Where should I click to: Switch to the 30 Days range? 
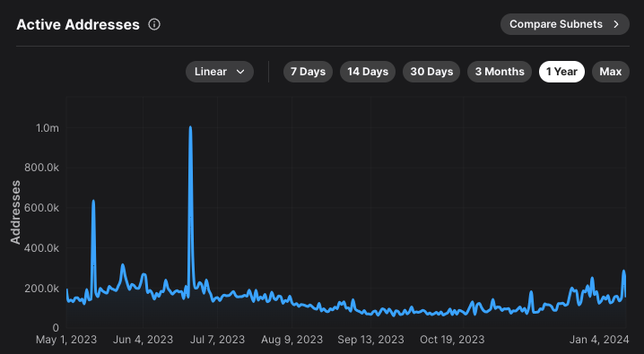pyautogui.click(x=431, y=72)
